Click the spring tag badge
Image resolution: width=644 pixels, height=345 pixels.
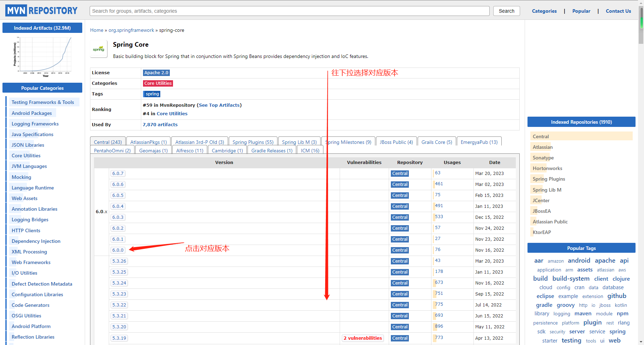coord(152,94)
